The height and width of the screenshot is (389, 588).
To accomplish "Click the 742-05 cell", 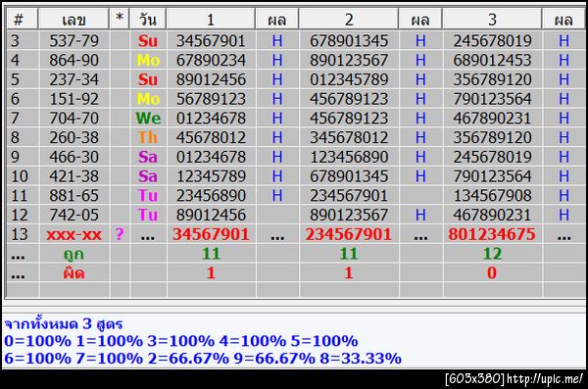I will tap(73, 215).
